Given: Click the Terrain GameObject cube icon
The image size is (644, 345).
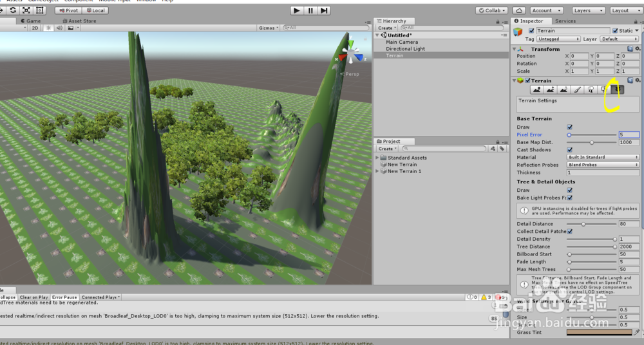Looking at the screenshot, I should [x=518, y=32].
